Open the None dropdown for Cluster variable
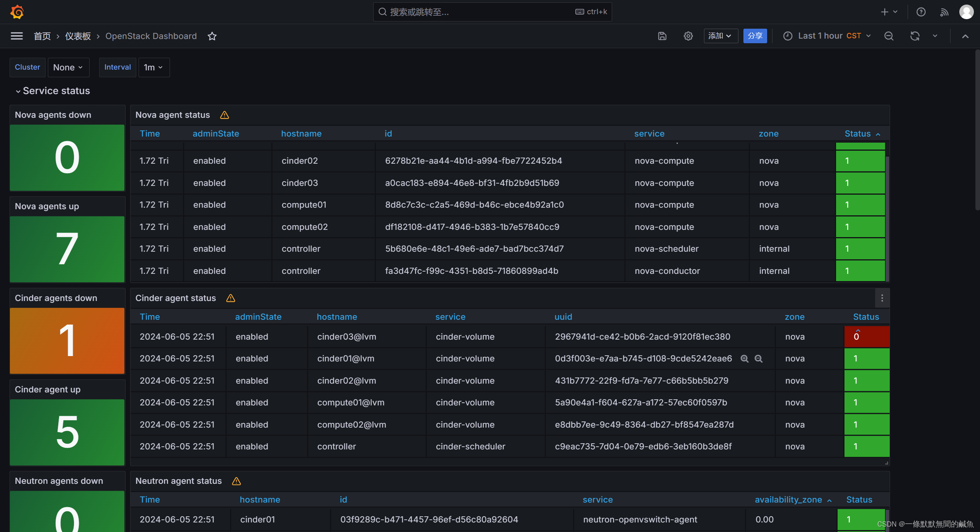Viewport: 980px width, 532px height. (x=68, y=67)
